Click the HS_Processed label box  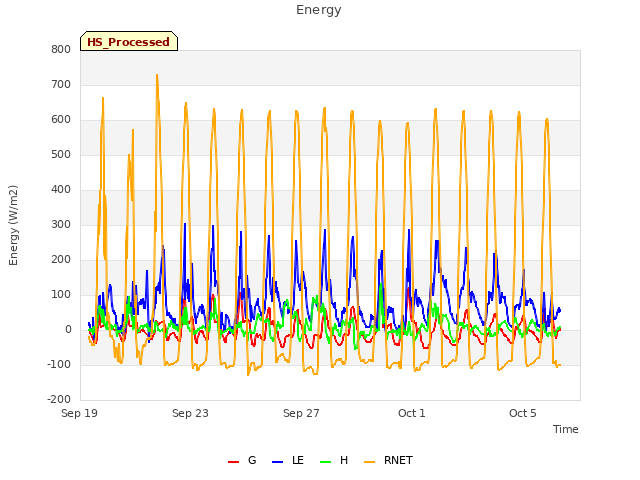point(129,41)
